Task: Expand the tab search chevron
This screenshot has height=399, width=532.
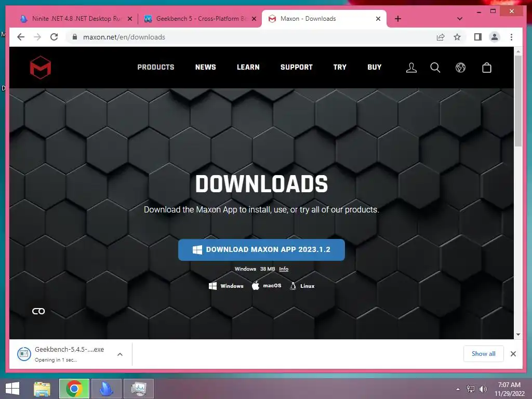Action: (460, 19)
